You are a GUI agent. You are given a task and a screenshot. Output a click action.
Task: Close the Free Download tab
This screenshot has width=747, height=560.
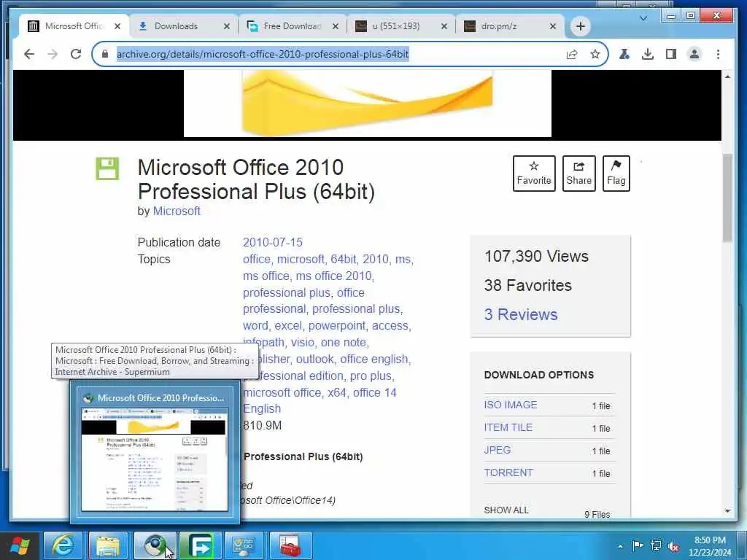[336, 26]
